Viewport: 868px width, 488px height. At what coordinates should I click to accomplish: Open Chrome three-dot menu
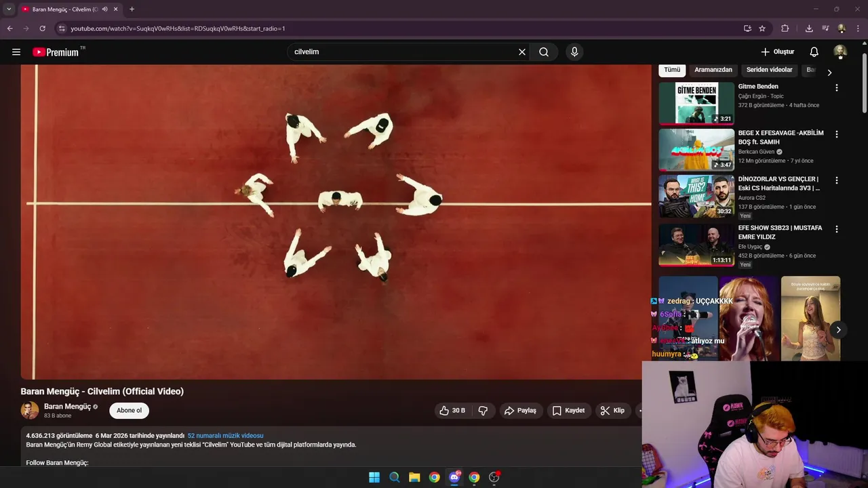pyautogui.click(x=859, y=28)
